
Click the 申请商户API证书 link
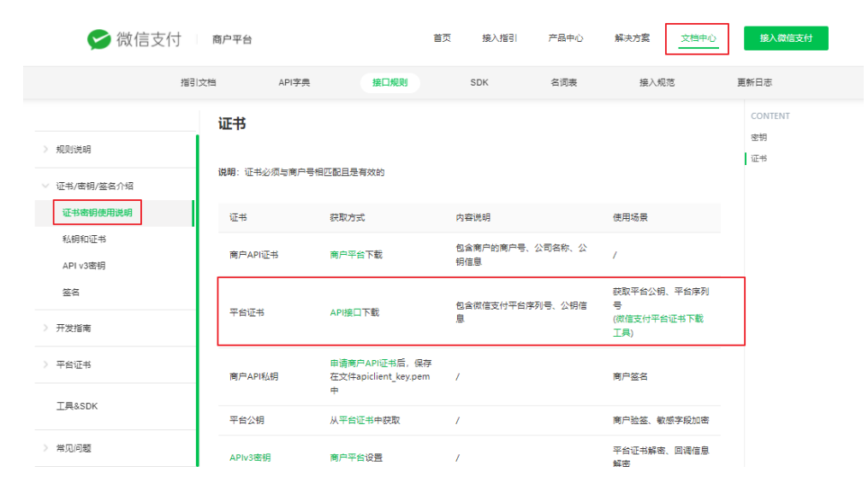(363, 363)
